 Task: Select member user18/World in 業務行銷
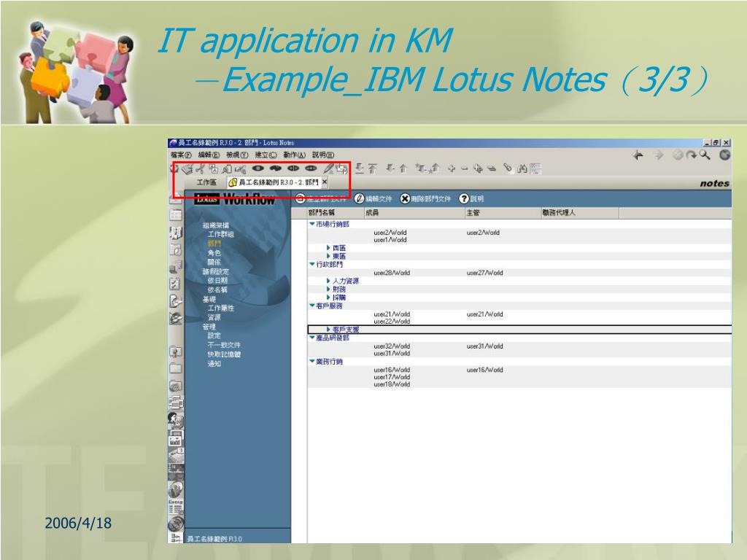392,384
